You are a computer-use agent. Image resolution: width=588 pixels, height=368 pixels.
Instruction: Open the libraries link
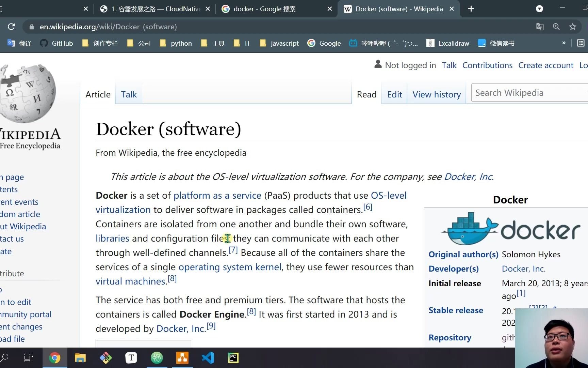pos(112,238)
